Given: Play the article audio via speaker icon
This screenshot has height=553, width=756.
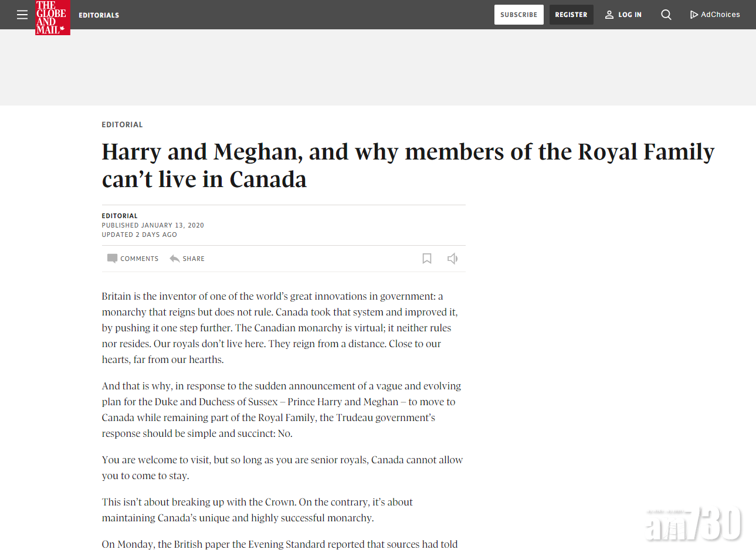Looking at the screenshot, I should coord(452,259).
